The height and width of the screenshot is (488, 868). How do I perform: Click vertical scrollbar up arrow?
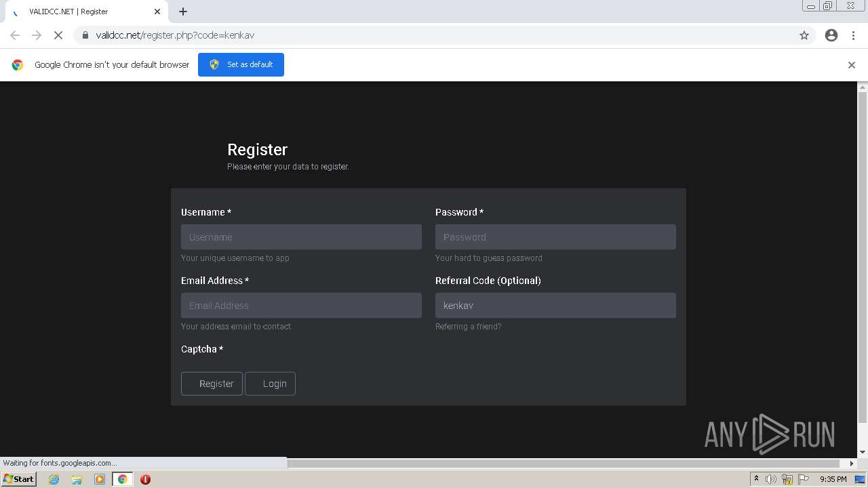point(863,87)
